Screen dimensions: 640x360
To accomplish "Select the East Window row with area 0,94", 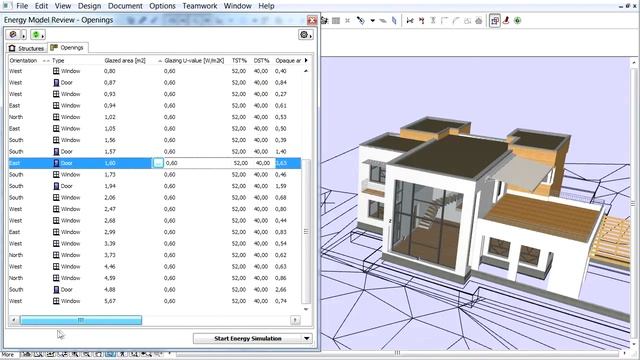I will point(155,105).
